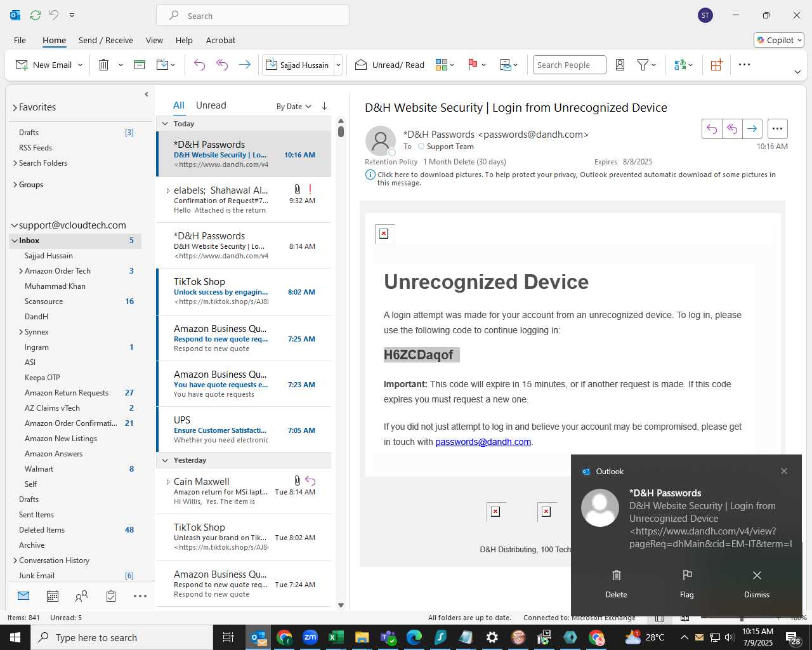Click the Send/Receive sync icon in title bar
Image resolution: width=812 pixels, height=650 pixels.
[36, 15]
